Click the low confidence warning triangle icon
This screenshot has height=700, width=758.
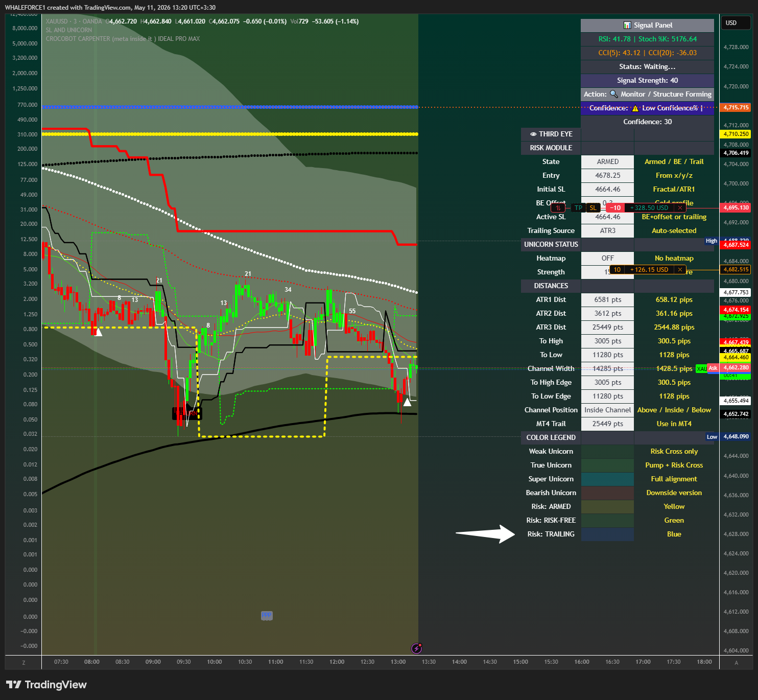pos(635,108)
